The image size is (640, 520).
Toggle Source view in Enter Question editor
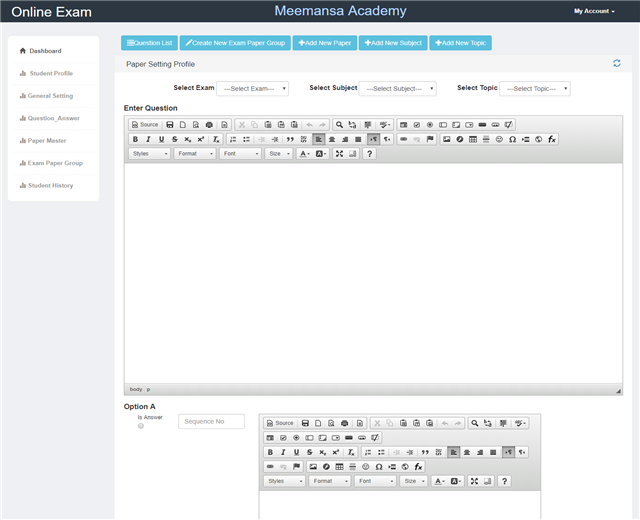tap(145, 124)
